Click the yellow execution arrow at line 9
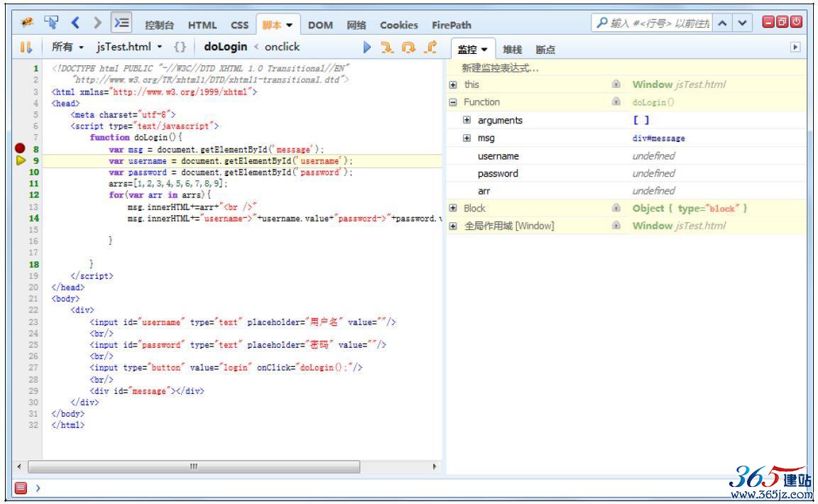 [x=21, y=160]
